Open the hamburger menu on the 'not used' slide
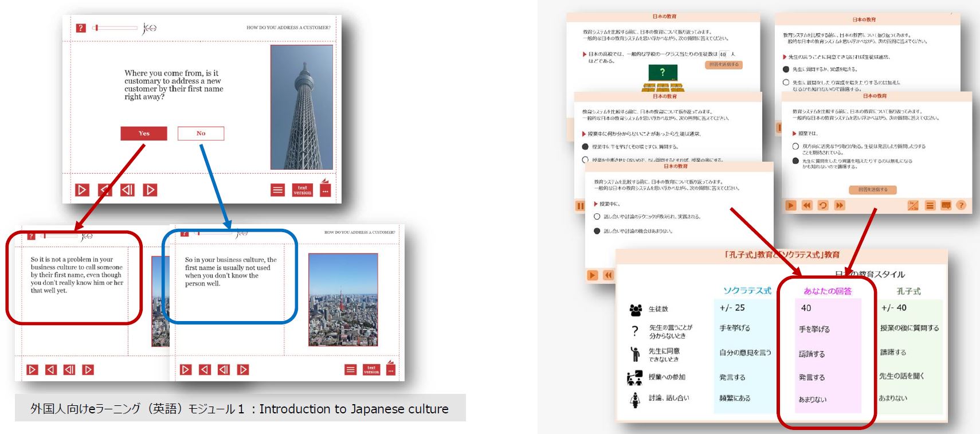Screen dimensions: 980x434 tap(351, 370)
